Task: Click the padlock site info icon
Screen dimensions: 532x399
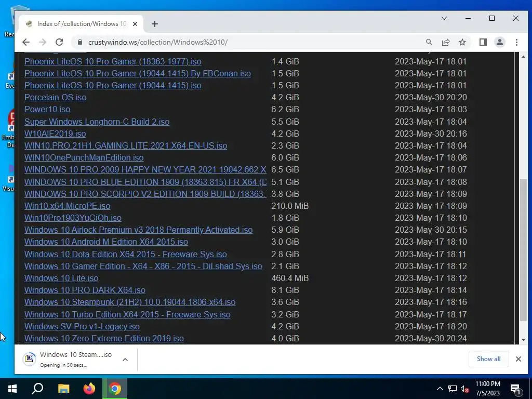Action: (80, 42)
